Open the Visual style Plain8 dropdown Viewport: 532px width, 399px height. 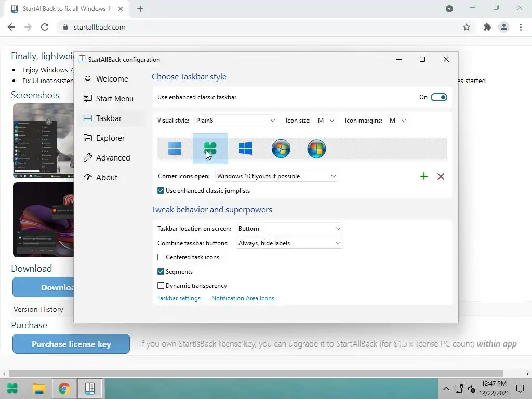coord(235,121)
